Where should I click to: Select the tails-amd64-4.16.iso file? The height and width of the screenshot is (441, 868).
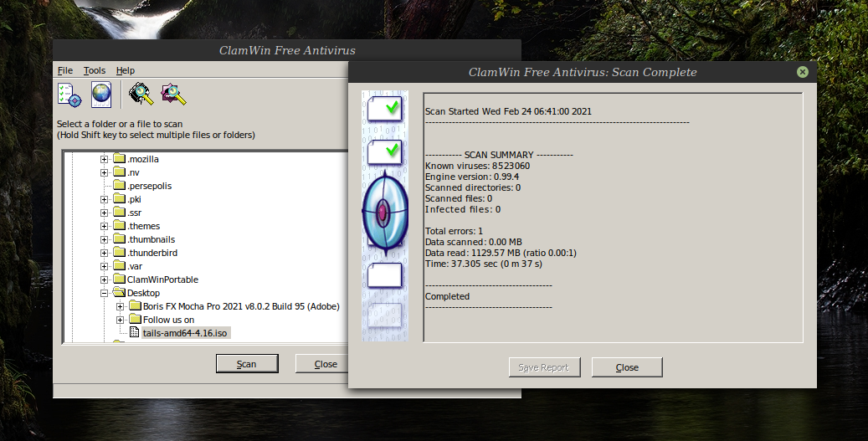click(x=185, y=333)
